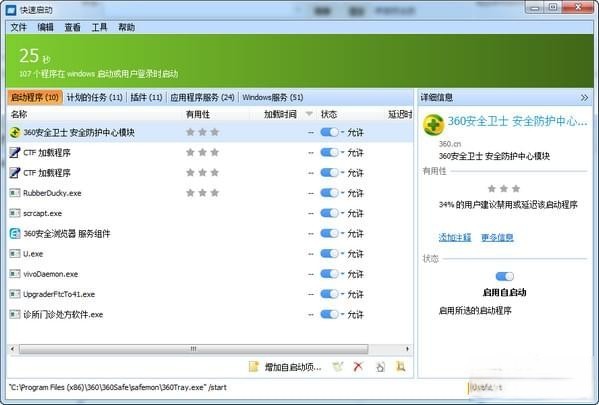Viewport: 599px width, 405px height.
Task: Turn off vivoDaemon.exe startup switch
Action: click(329, 274)
